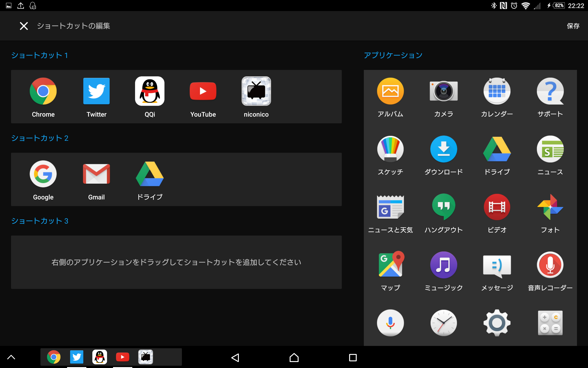
Task: Select Twitter in Shortcut 1 panel
Action: (x=96, y=91)
